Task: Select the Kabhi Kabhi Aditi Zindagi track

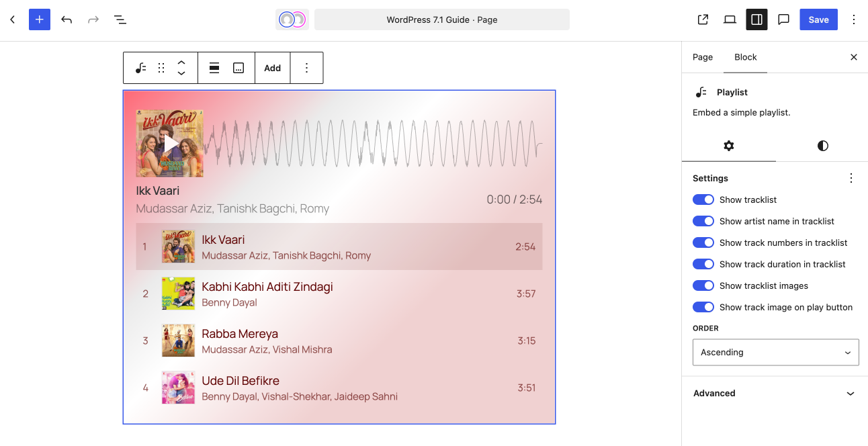Action: pos(339,294)
